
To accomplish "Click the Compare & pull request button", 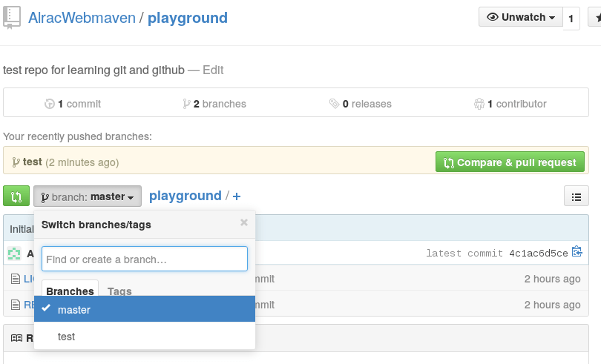I will click(510, 162).
